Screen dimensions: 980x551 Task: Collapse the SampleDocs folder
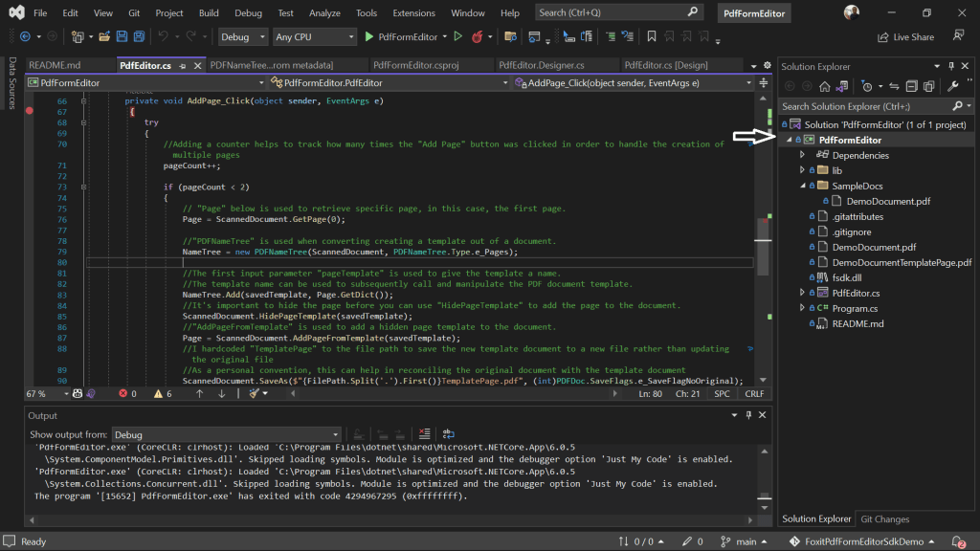click(x=803, y=186)
